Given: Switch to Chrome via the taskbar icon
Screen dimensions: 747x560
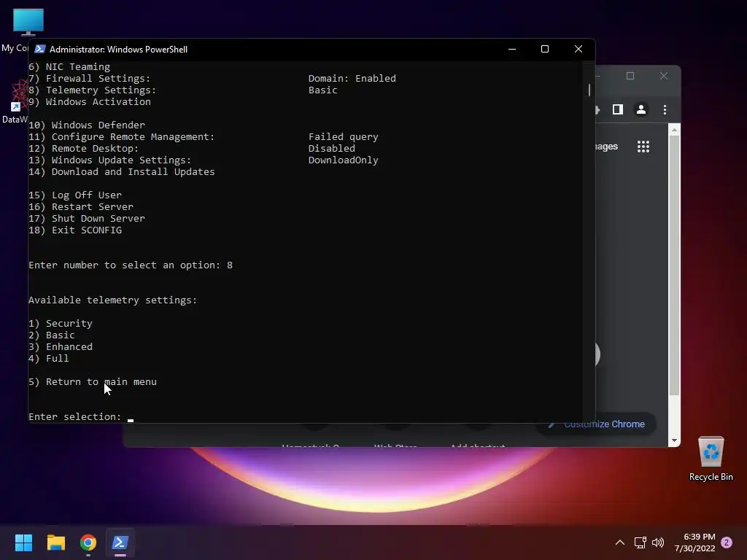Looking at the screenshot, I should point(88,542).
